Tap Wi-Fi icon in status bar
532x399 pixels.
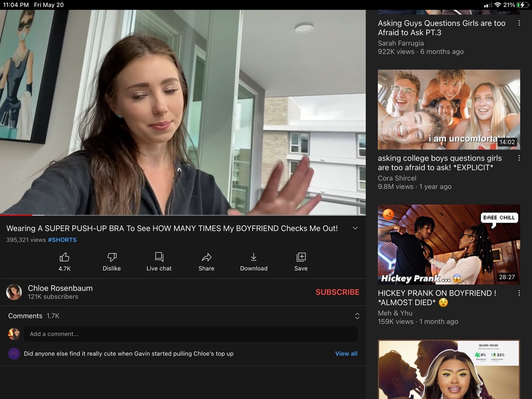click(498, 5)
